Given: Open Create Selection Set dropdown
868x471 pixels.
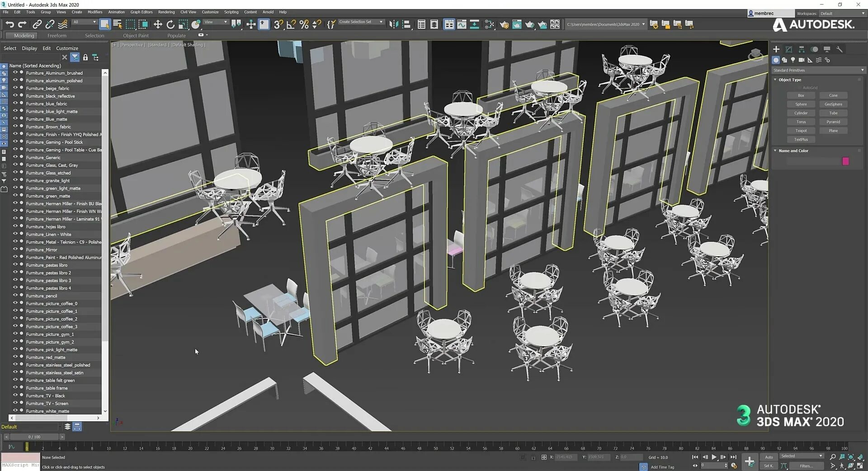Looking at the screenshot, I should point(361,22).
